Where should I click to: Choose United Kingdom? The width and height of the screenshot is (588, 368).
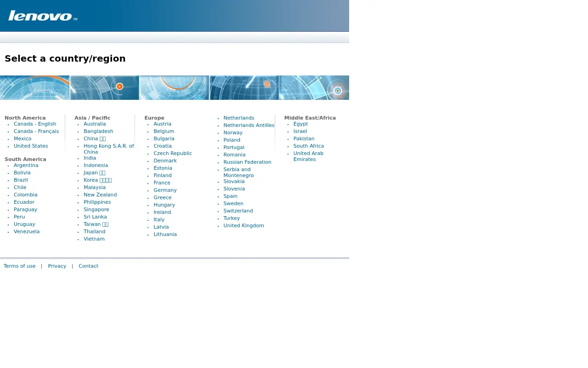pos(243,225)
